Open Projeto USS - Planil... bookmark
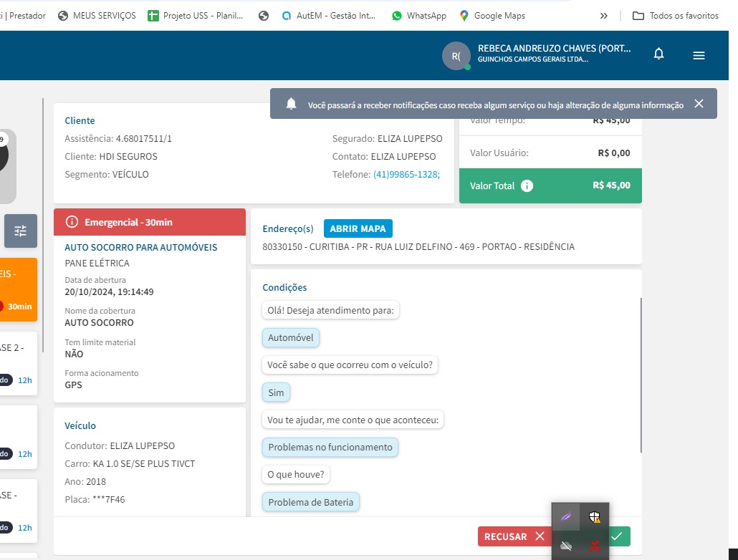This screenshot has height=560, width=738. pyautogui.click(x=196, y=16)
